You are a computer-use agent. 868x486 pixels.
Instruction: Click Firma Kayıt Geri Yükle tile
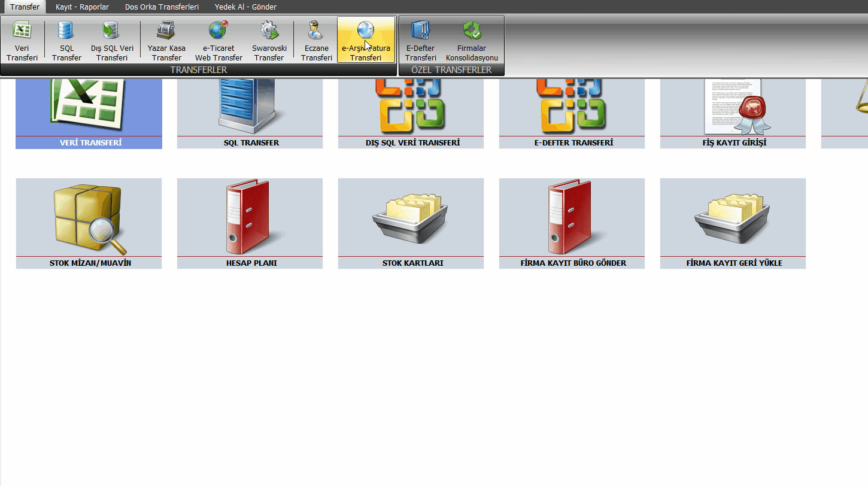733,223
